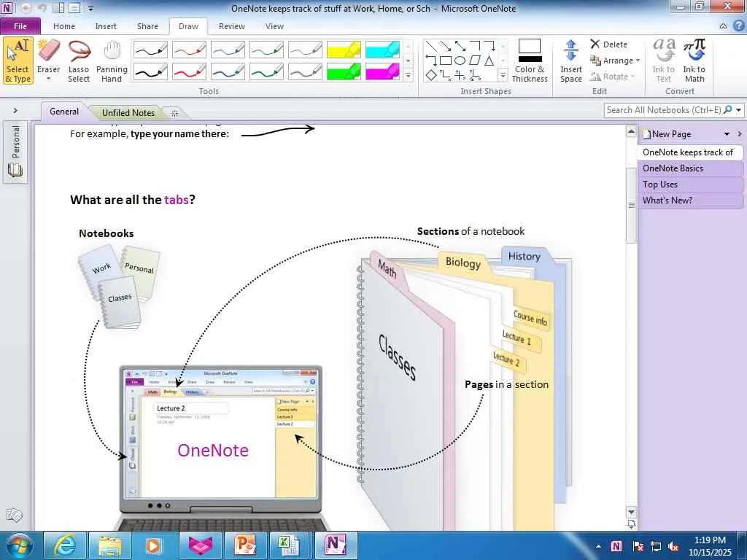Choose the cyan highlighter
Viewport: 747px width, 560px height.
click(382, 50)
